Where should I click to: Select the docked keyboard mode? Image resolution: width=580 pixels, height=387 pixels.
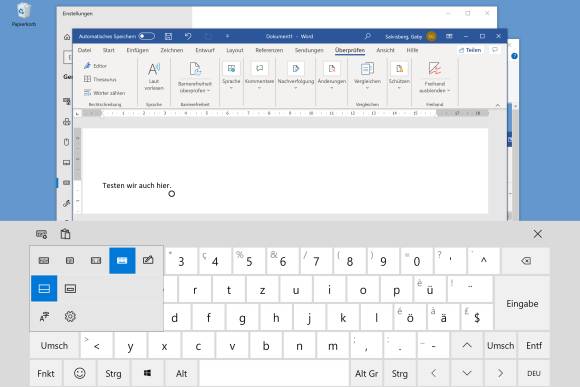click(x=44, y=289)
